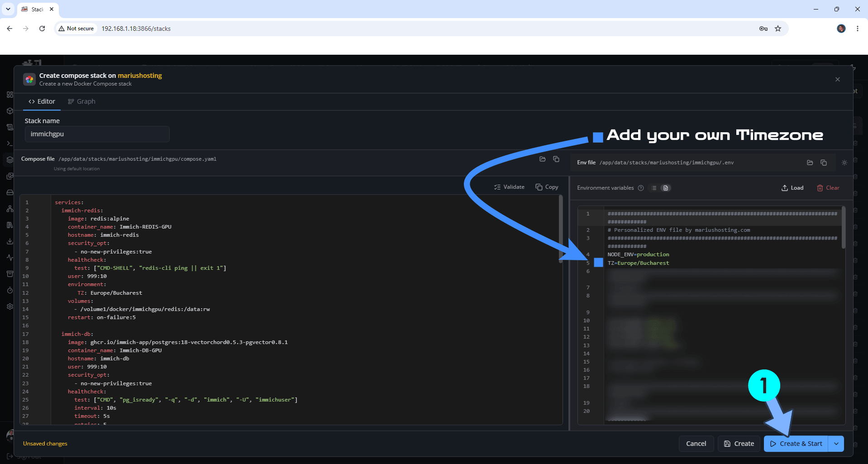Image resolution: width=868 pixels, height=464 pixels.
Task: Clear all environment variables
Action: point(828,188)
